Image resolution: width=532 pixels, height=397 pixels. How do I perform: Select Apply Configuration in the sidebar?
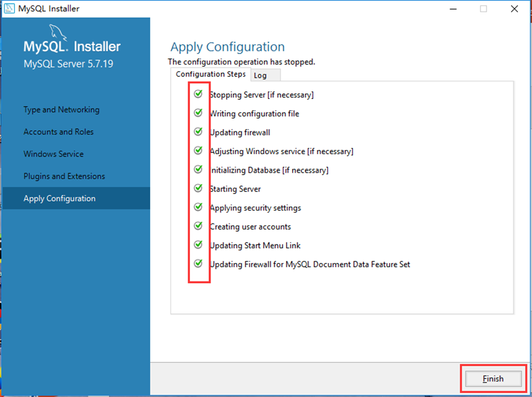60,198
